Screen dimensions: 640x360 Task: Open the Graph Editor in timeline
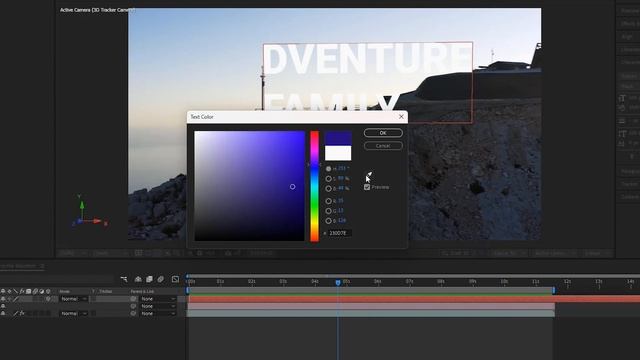coord(175,279)
